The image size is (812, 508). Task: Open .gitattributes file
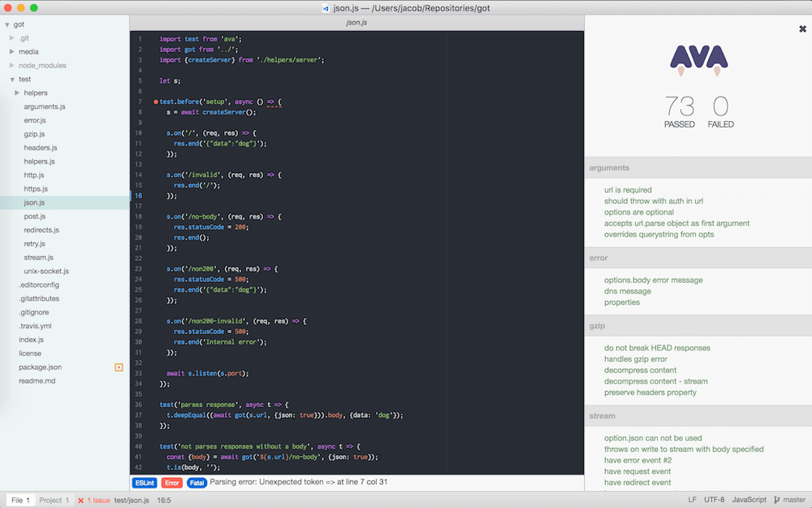click(x=39, y=298)
